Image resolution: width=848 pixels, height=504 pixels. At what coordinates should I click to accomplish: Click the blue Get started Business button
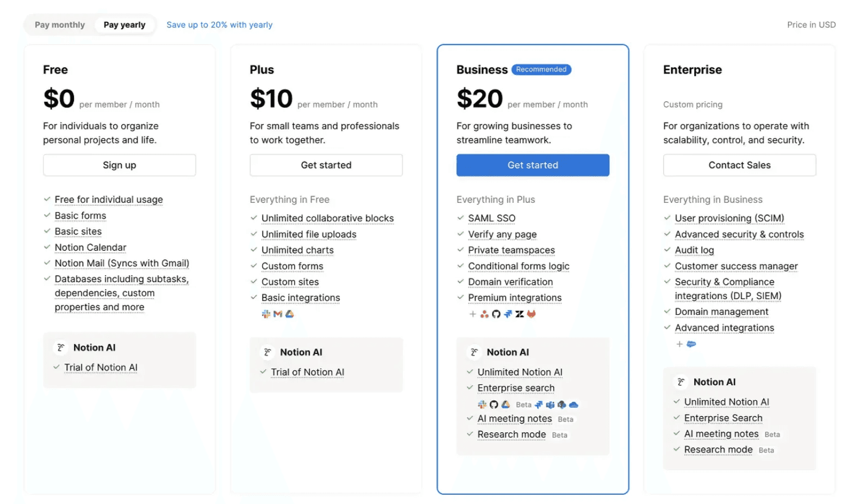point(533,165)
